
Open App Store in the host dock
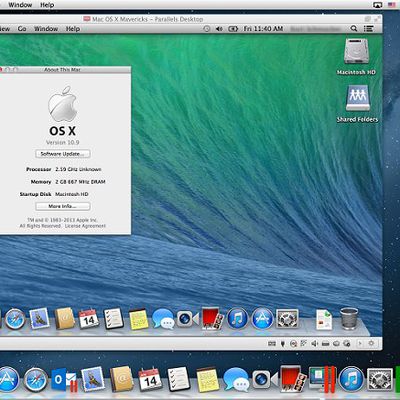(9, 379)
